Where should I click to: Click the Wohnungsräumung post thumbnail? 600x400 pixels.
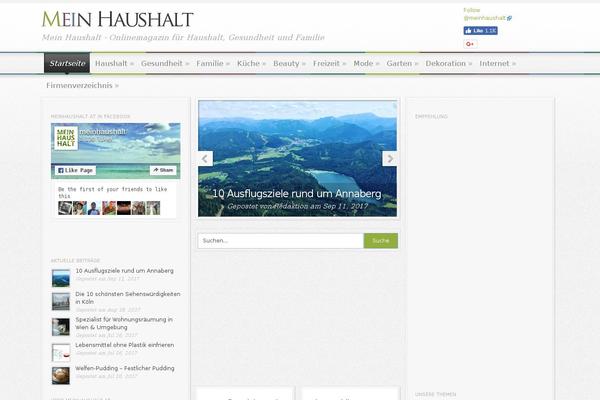[61, 327]
